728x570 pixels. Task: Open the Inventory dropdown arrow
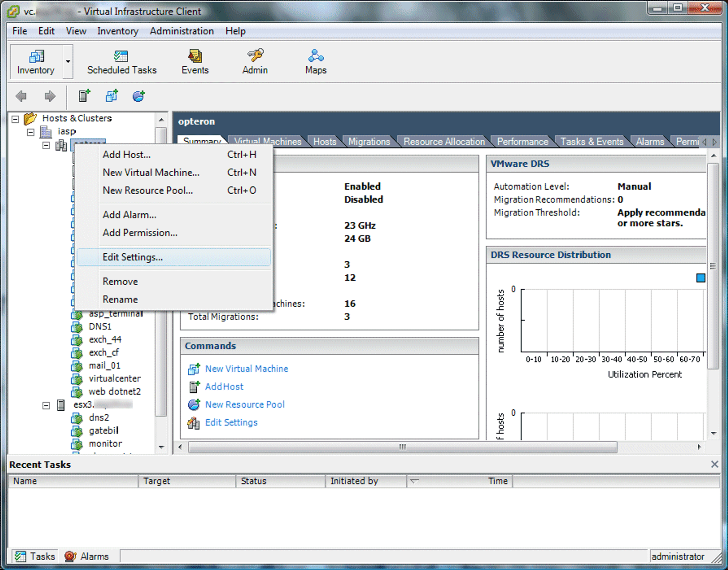coord(68,62)
